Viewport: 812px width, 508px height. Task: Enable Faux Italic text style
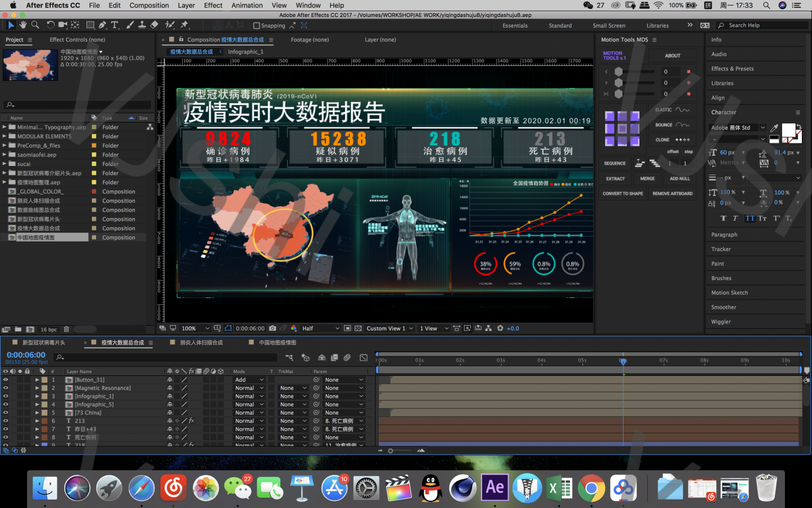[735, 218]
